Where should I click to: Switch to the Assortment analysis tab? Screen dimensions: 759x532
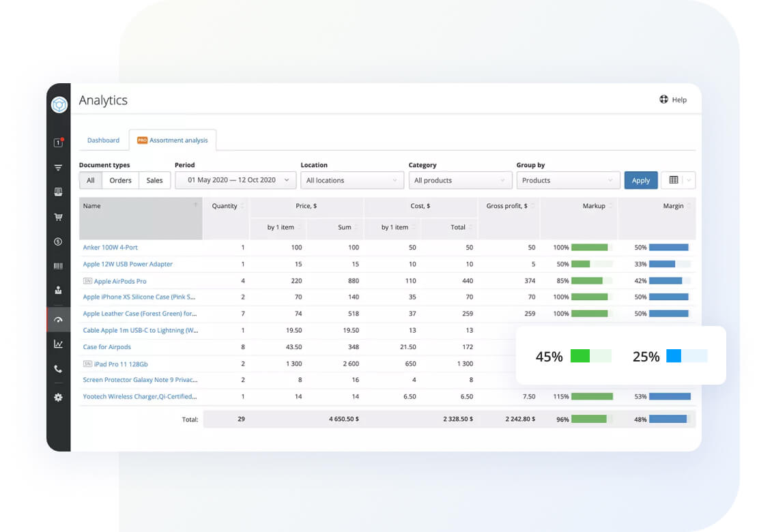tap(173, 141)
